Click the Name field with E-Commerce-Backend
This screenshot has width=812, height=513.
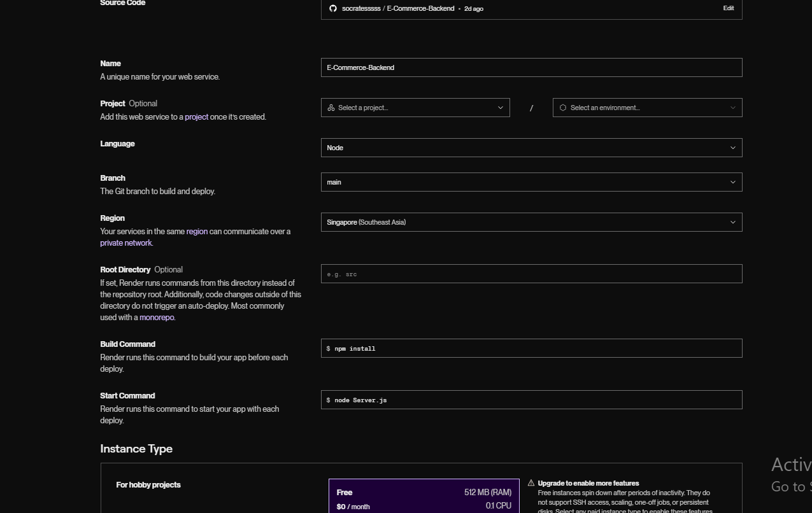[x=531, y=67]
